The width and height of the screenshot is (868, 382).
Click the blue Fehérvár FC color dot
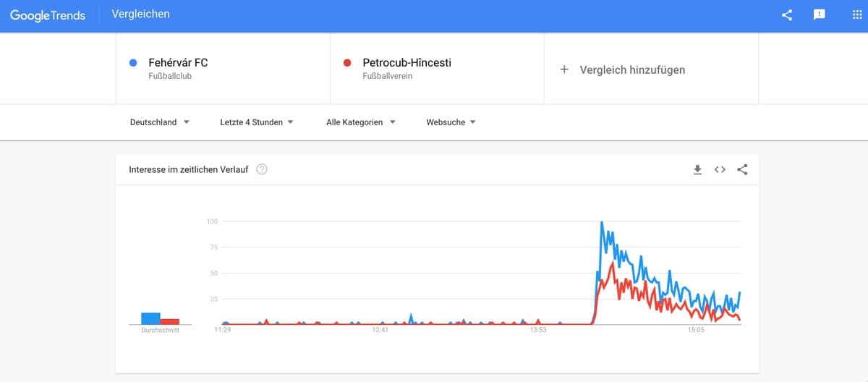[x=133, y=63]
